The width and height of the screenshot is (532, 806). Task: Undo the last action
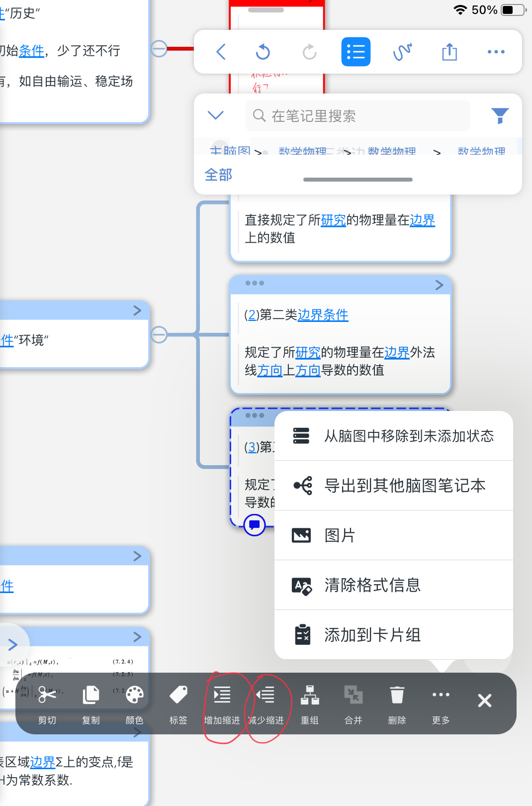263,52
